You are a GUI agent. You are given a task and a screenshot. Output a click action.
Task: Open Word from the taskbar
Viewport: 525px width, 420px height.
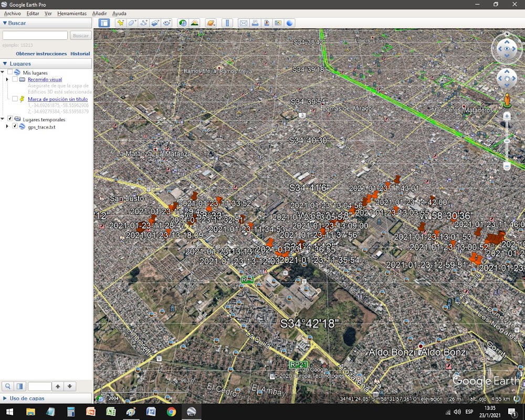tap(151, 412)
